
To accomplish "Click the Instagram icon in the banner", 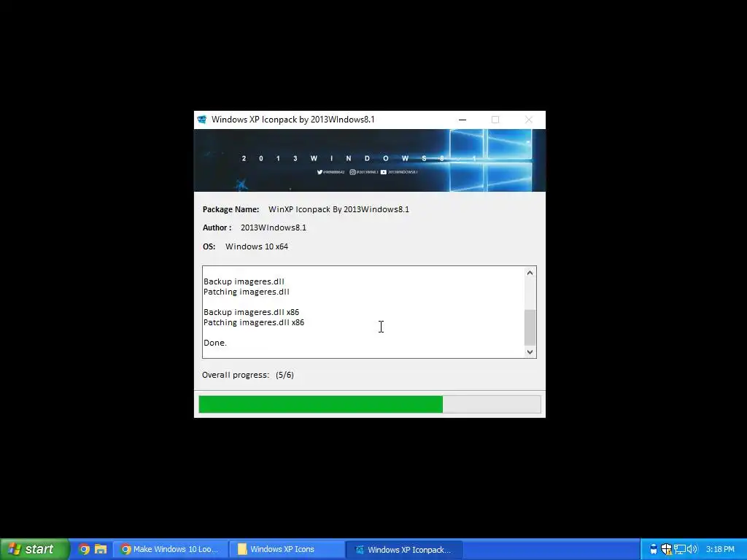I will [352, 172].
